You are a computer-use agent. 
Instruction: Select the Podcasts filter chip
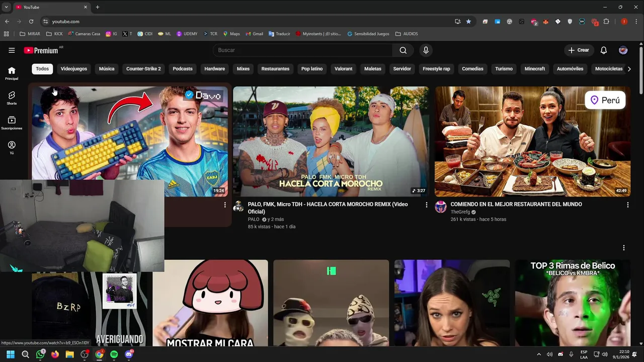(x=183, y=69)
